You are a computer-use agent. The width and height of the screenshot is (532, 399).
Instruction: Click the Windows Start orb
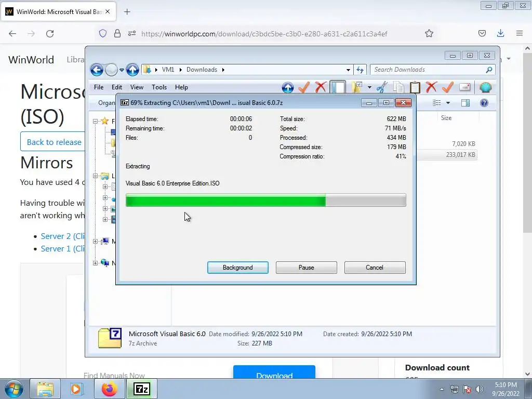click(14, 389)
